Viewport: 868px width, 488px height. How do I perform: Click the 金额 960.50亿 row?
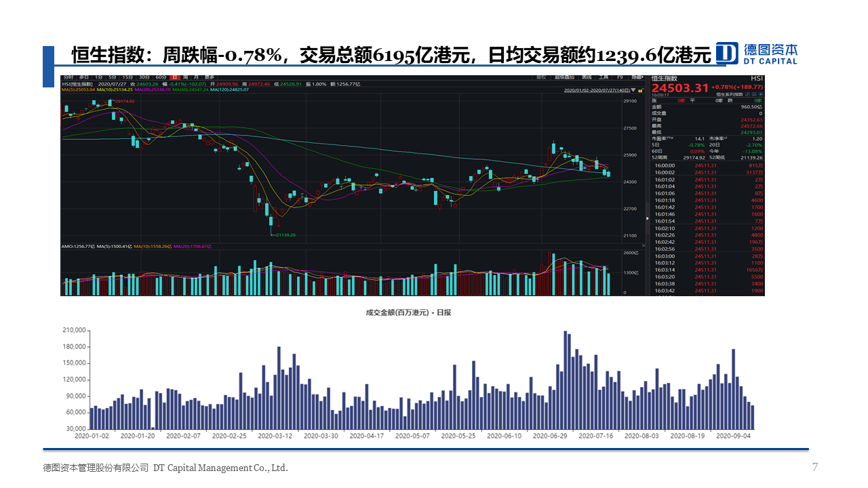tap(707, 106)
